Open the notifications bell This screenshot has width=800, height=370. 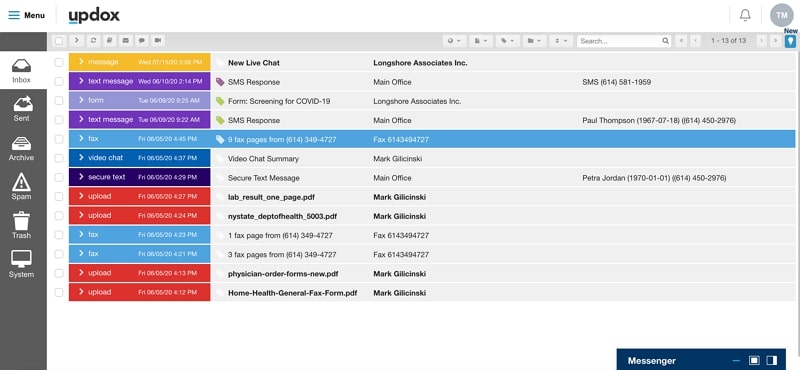[x=745, y=15]
